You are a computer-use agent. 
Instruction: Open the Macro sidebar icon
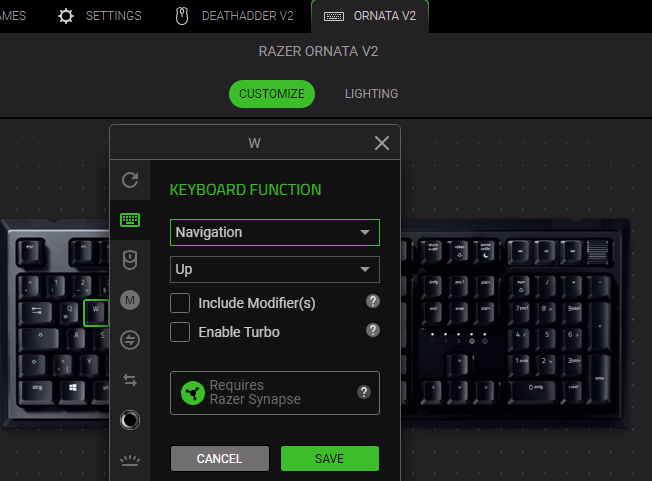click(129, 300)
